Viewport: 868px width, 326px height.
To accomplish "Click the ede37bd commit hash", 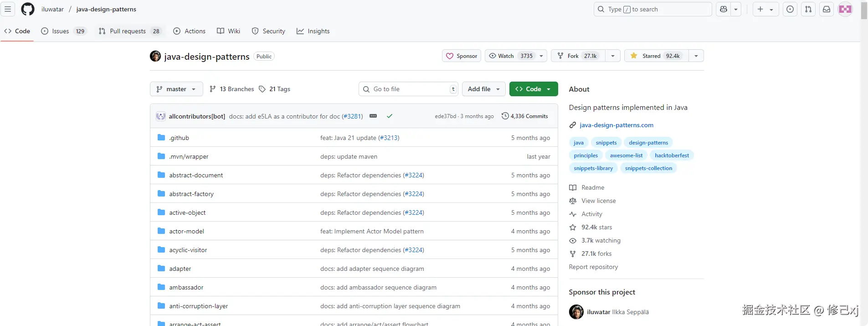I will pyautogui.click(x=445, y=116).
